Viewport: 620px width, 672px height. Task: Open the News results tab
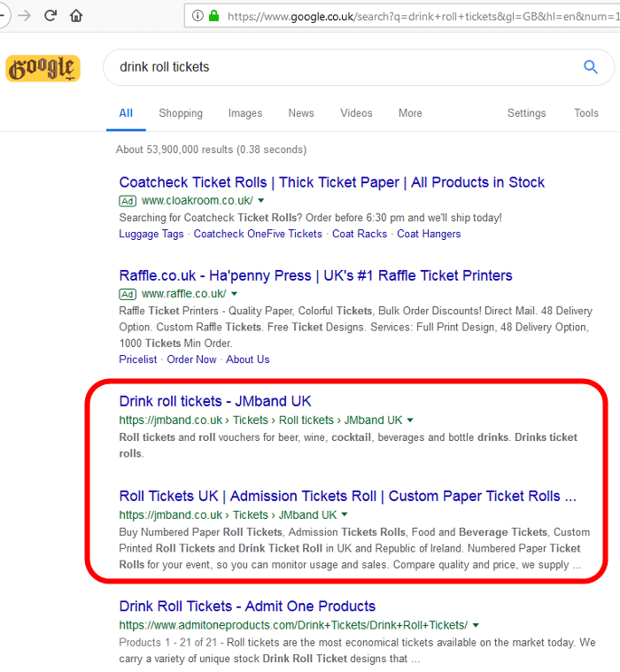click(301, 113)
